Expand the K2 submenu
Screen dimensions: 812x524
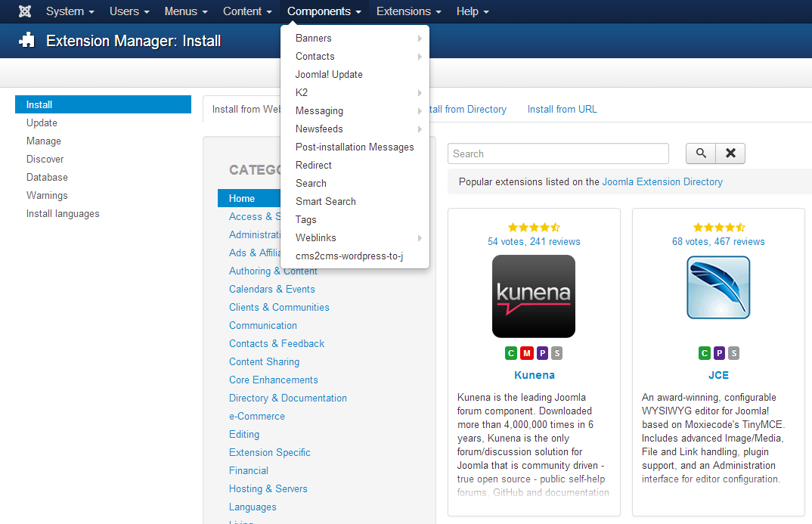tap(355, 93)
